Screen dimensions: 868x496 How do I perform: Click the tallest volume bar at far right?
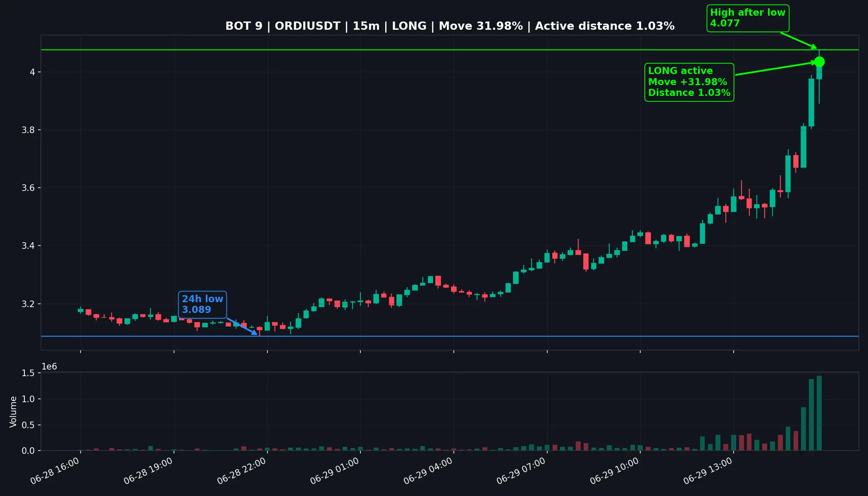click(x=819, y=413)
